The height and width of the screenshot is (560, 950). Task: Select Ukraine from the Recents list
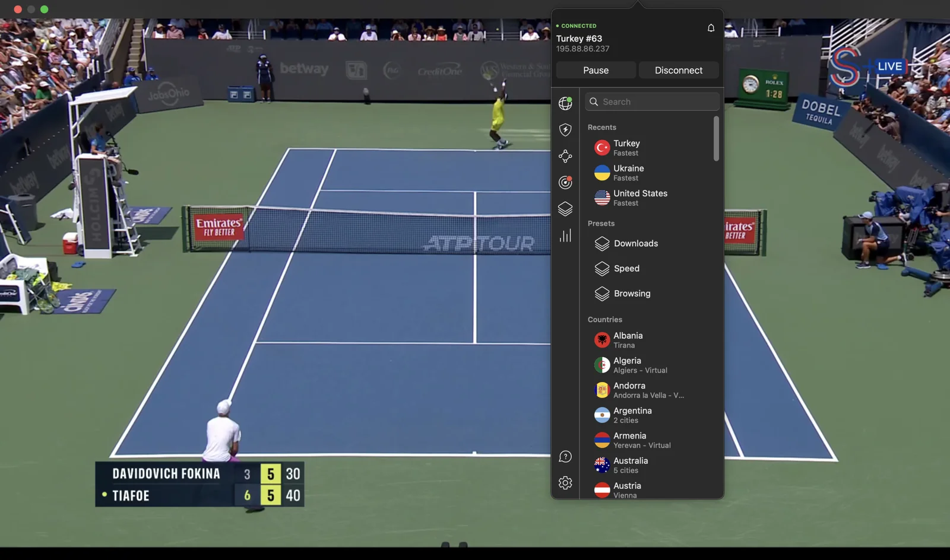(628, 173)
